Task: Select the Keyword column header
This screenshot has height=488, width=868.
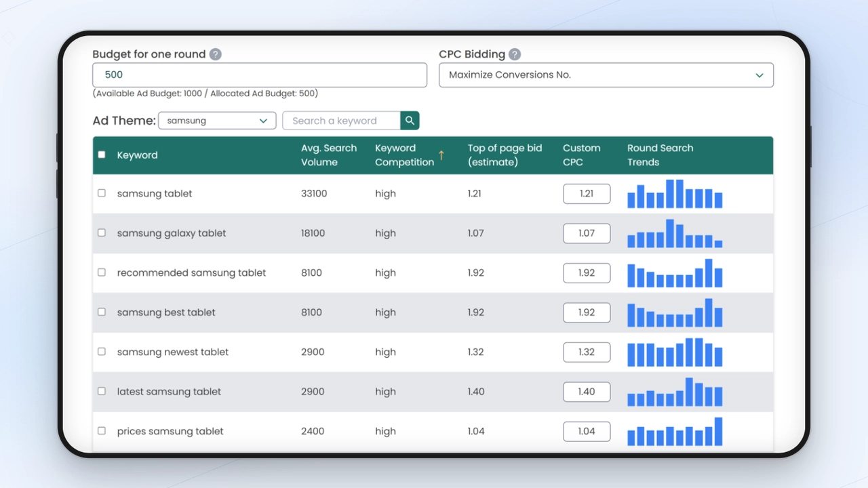Action: pyautogui.click(x=138, y=155)
